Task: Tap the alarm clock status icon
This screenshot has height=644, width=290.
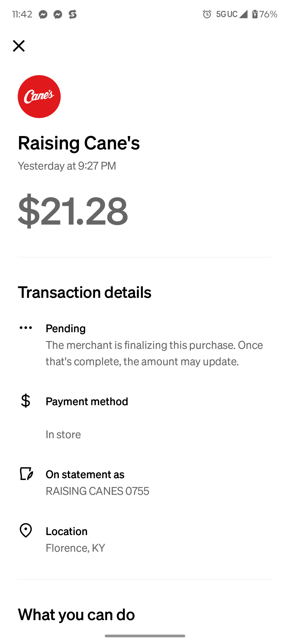Action: [207, 14]
